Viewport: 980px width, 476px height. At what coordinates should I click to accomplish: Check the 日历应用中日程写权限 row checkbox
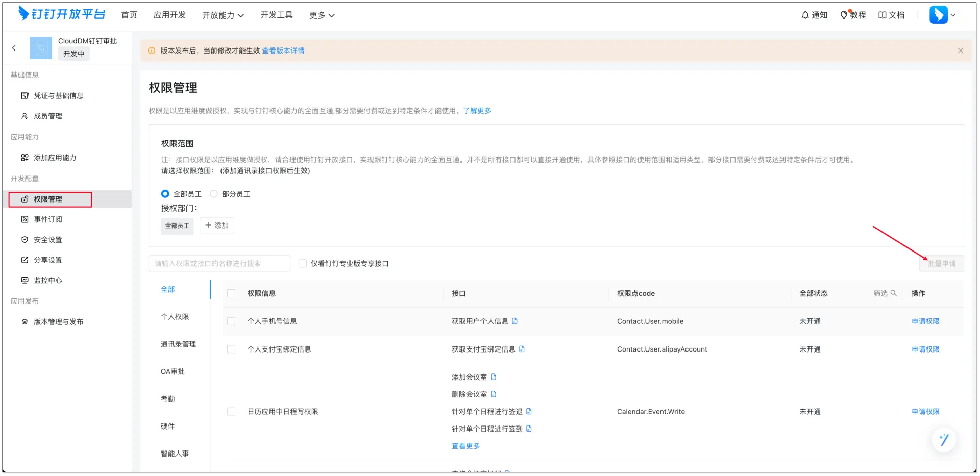pos(231,412)
